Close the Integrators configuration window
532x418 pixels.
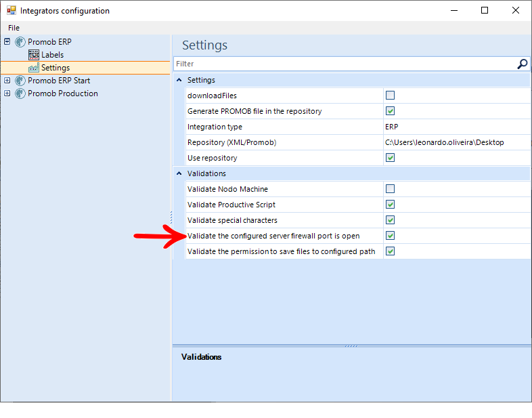516,11
